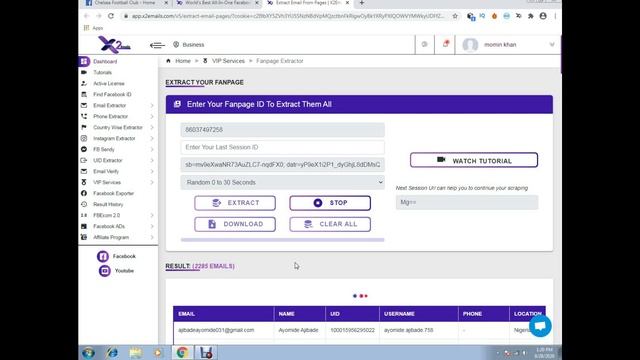Expand FB Sendy chevron

tap(152, 149)
